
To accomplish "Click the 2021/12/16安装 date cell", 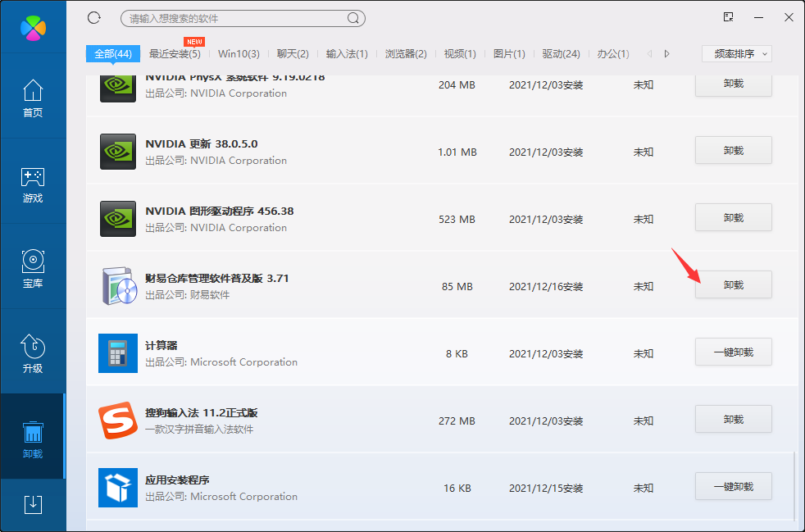I will (546, 287).
